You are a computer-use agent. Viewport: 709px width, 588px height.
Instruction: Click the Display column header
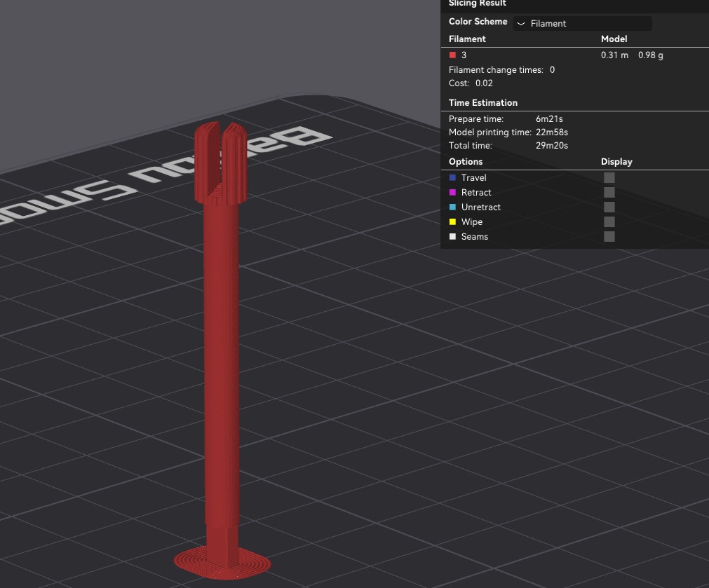(616, 162)
